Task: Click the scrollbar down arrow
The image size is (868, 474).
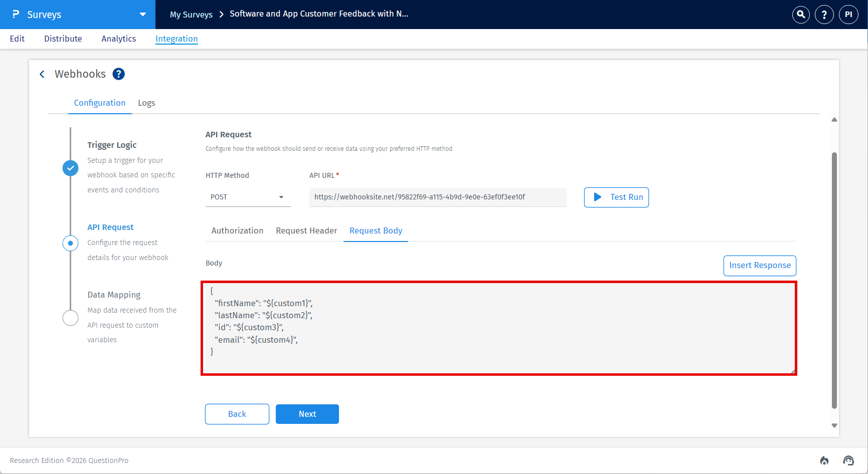Action: 834,425
